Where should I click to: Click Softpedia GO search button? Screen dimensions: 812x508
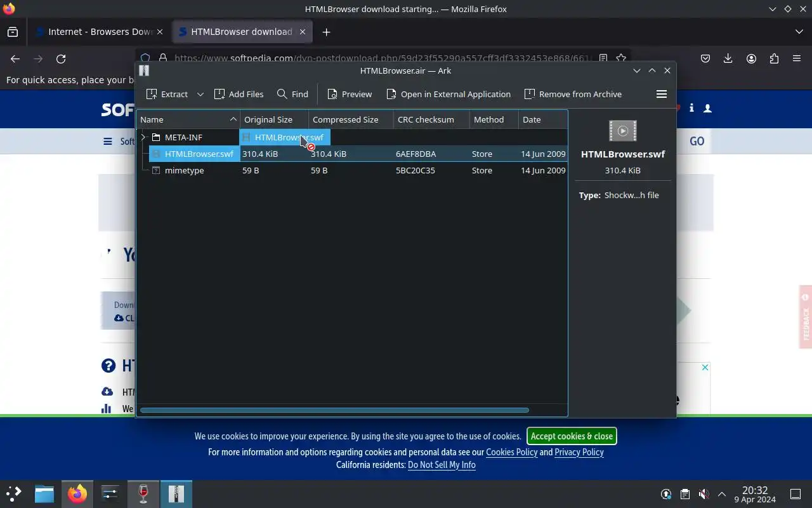[x=697, y=141]
